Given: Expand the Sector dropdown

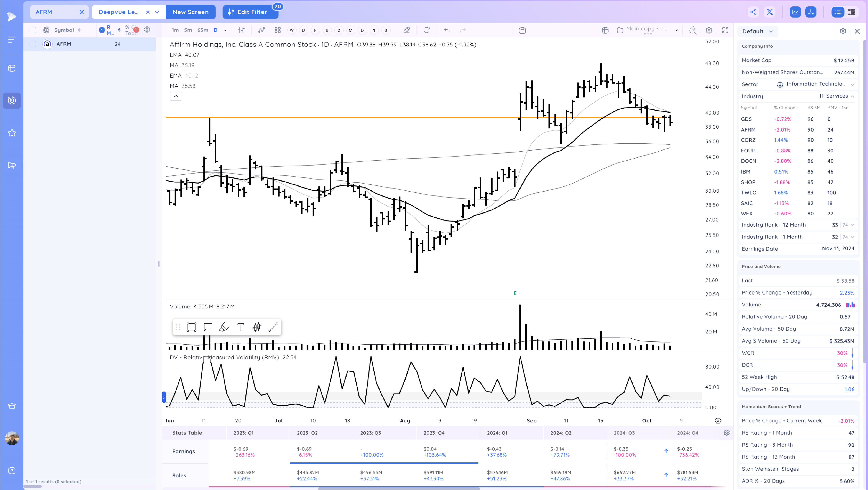Looking at the screenshot, I should click(x=853, y=84).
